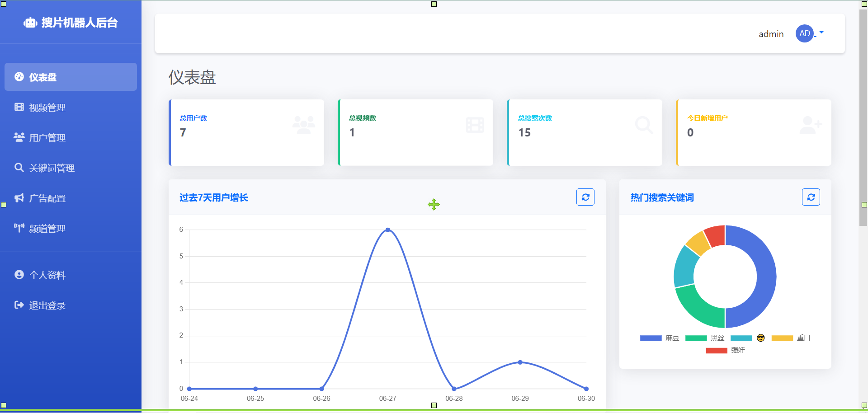
Task: Click the 退出登录 logout link
Action: pyautogui.click(x=47, y=305)
